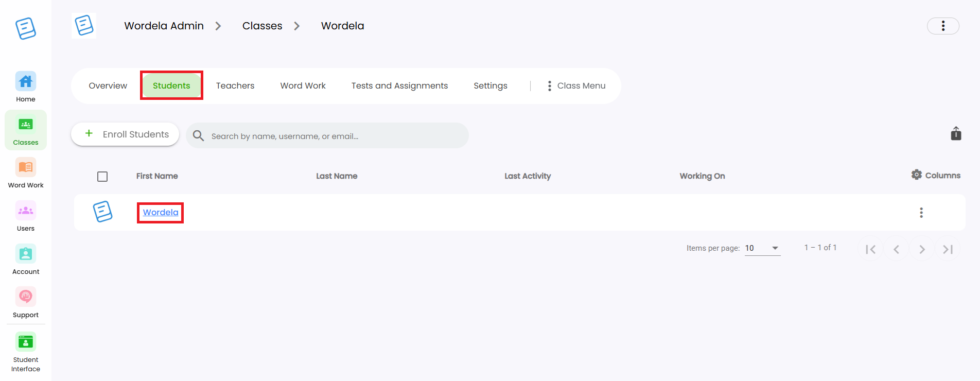Screen dimensions: 980x381
Task: Open the Word Work sidebar icon
Action: coord(26,167)
